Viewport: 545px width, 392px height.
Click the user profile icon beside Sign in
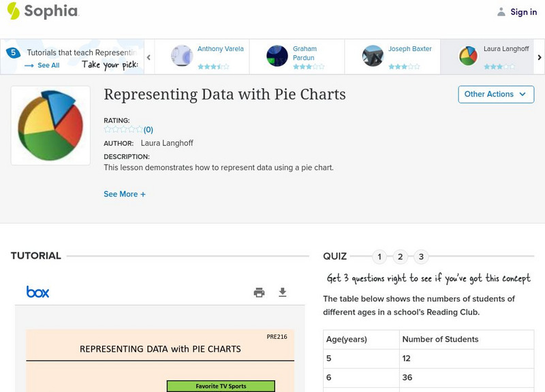[x=501, y=12]
